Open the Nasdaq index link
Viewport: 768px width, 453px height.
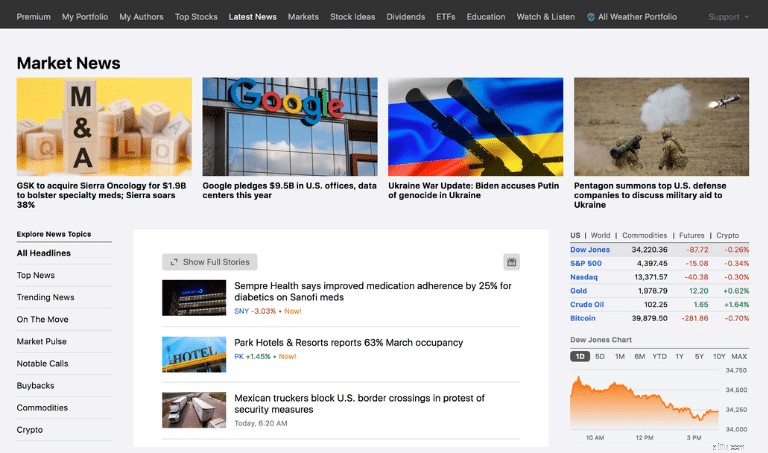(584, 277)
